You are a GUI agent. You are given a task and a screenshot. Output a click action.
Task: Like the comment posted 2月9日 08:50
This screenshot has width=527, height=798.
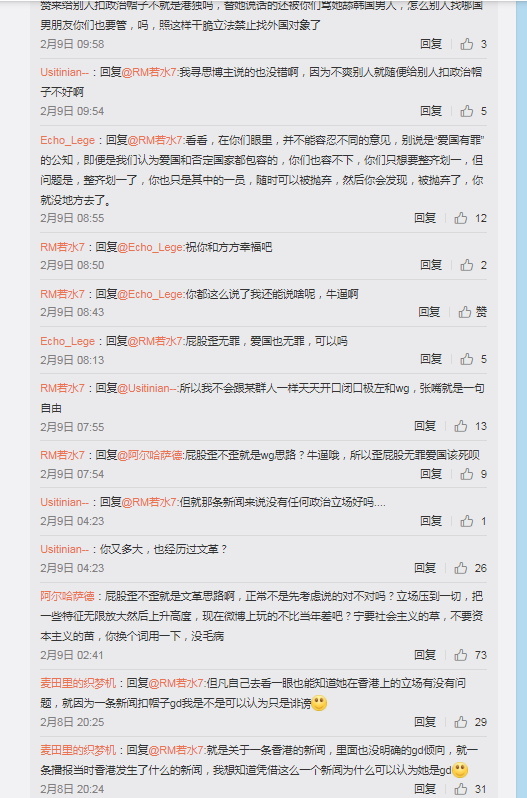coord(466,265)
